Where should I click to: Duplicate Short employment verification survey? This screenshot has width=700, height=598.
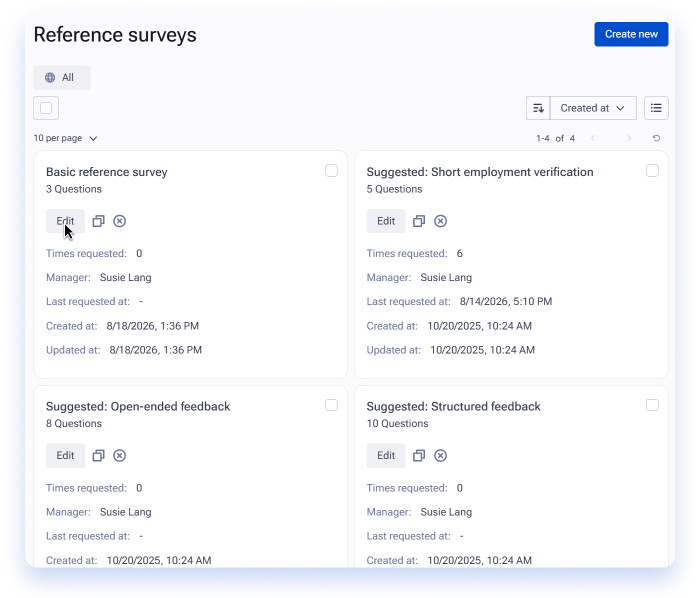point(419,221)
